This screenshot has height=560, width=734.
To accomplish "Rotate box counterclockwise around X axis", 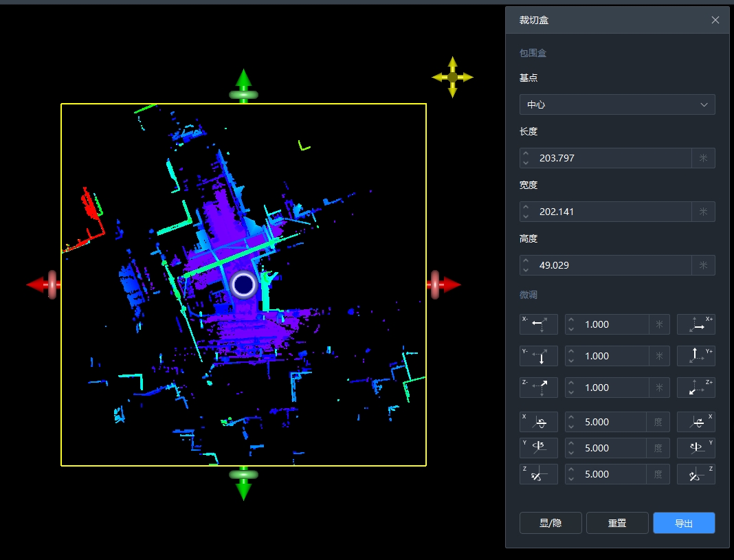I will tap(538, 422).
